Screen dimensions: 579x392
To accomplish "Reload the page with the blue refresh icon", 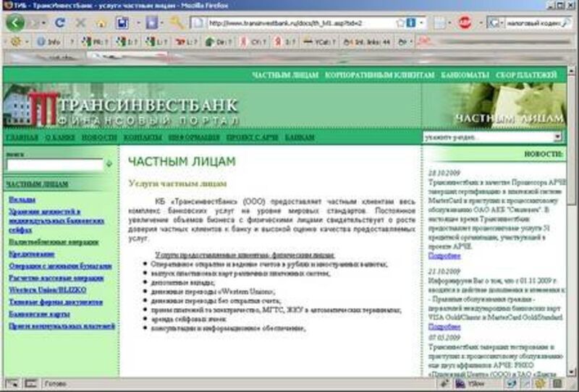I will coord(59,23).
